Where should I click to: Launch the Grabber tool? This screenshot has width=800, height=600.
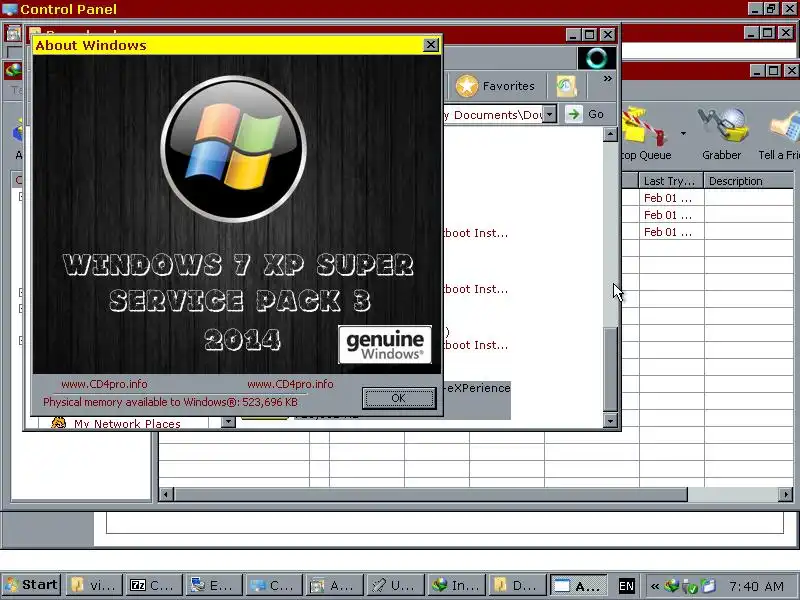coord(721,133)
